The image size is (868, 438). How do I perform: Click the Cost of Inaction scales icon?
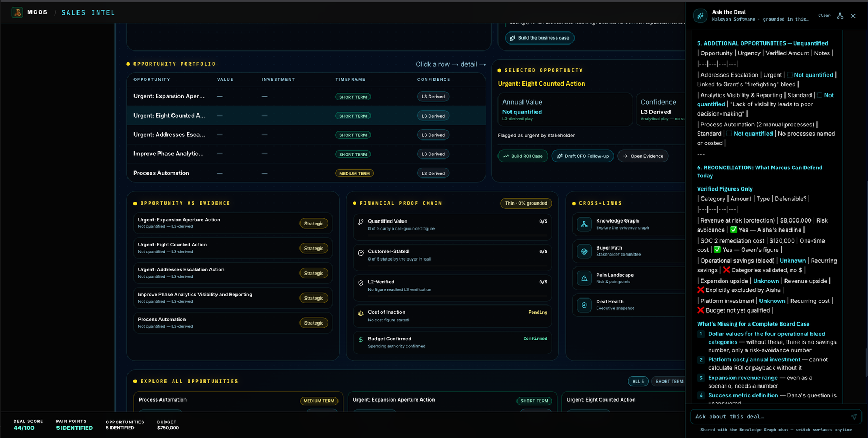pyautogui.click(x=361, y=313)
